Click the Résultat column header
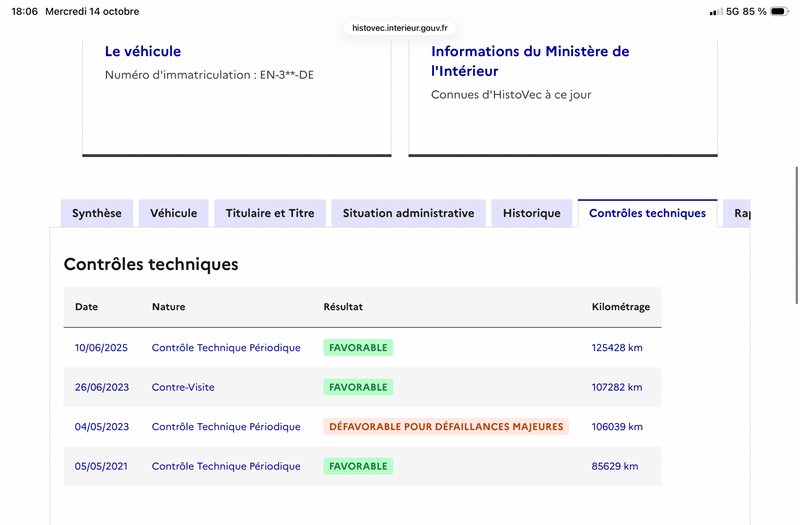This screenshot has width=800, height=525. coord(343,307)
